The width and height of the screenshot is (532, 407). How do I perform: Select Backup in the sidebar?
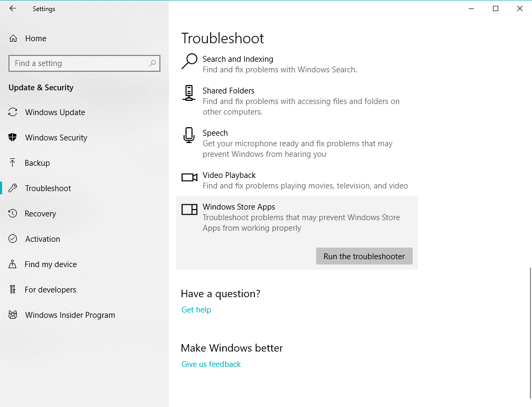pos(84,163)
